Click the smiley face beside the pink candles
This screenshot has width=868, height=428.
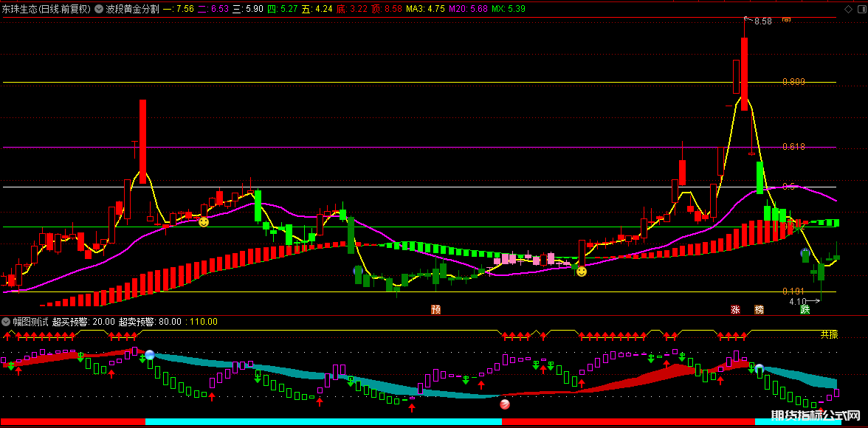(x=582, y=272)
